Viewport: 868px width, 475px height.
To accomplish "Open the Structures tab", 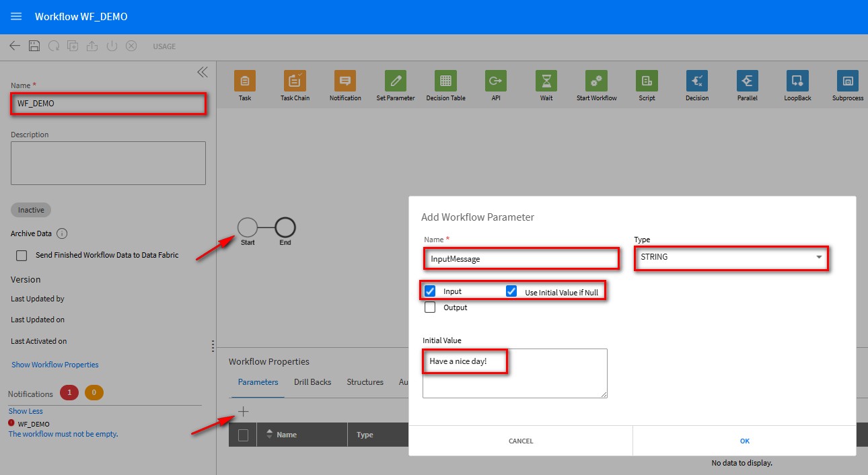I will [365, 382].
